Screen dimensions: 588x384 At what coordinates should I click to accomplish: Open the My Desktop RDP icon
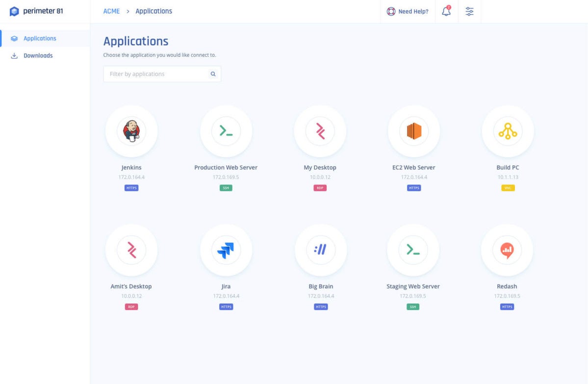(x=320, y=131)
